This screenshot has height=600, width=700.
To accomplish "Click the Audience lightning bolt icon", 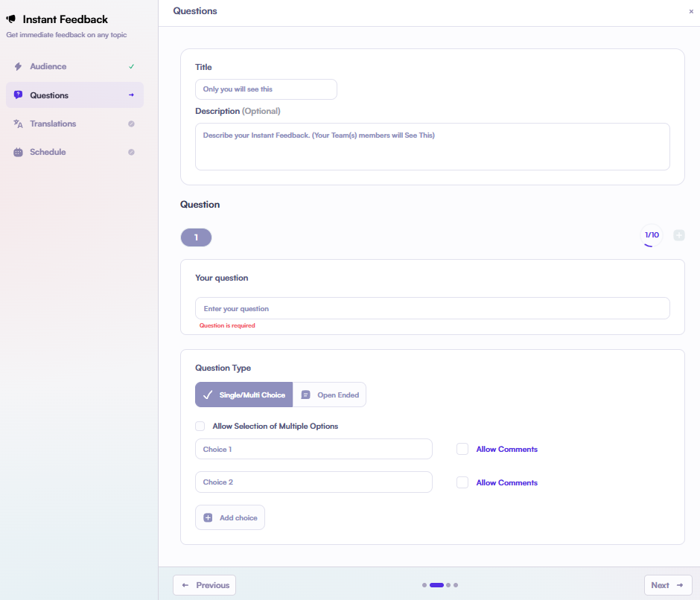I will [x=18, y=66].
